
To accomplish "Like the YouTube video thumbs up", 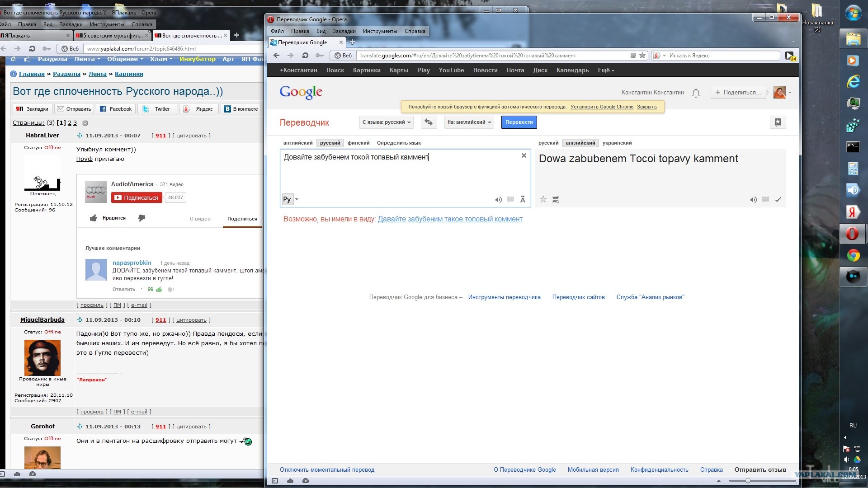I will (93, 218).
